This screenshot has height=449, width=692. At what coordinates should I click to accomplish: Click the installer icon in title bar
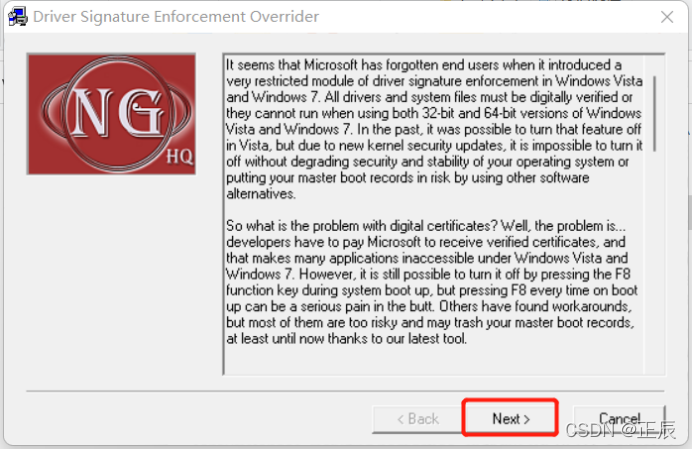18,17
